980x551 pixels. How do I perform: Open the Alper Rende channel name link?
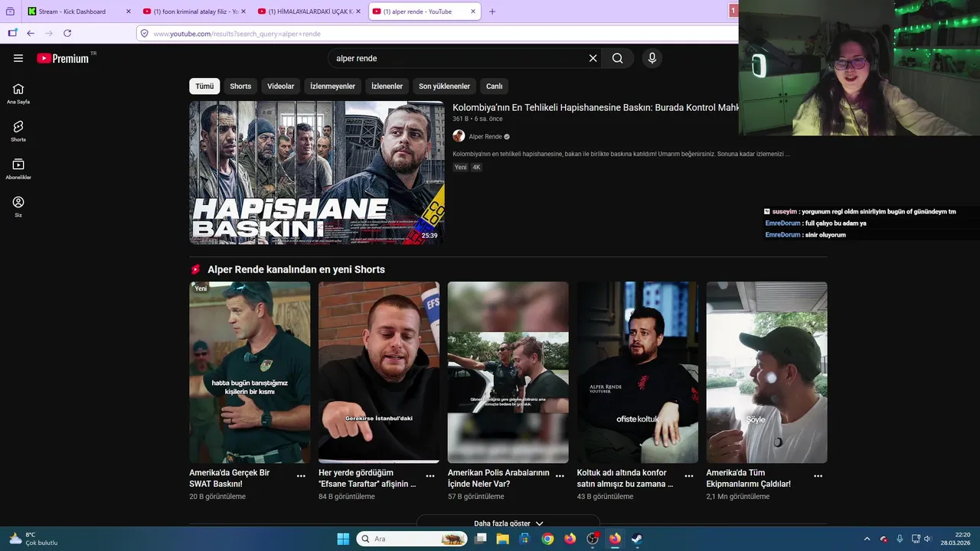click(485, 137)
